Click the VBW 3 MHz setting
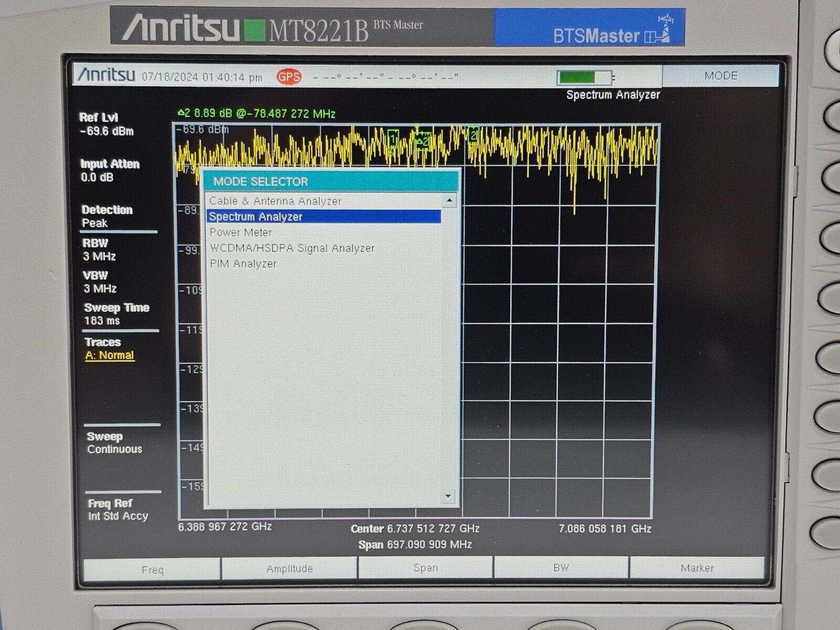Viewport: 840px width, 630px height. (x=100, y=282)
